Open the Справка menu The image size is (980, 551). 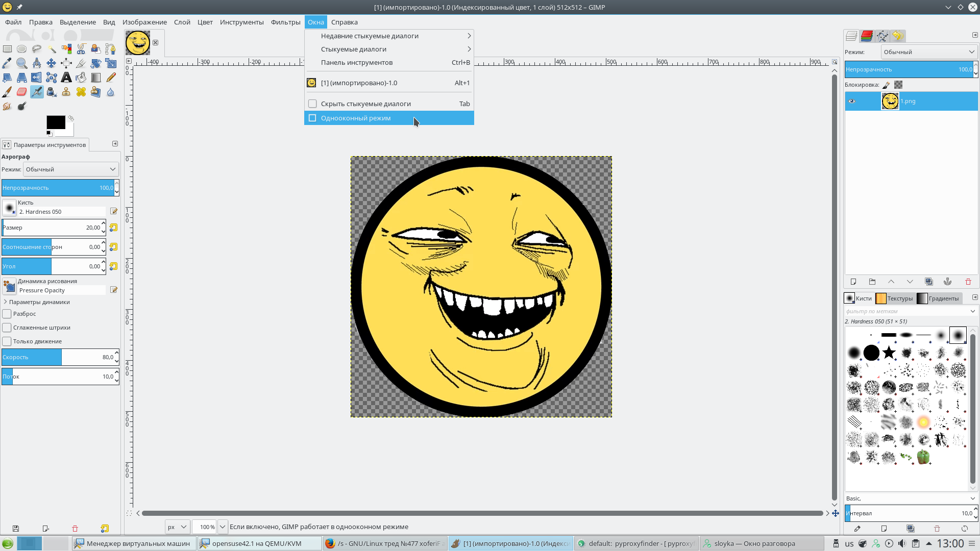point(344,22)
